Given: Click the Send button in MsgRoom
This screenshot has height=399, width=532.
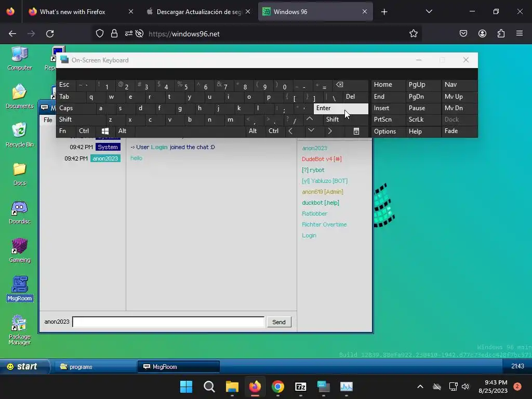Looking at the screenshot, I should [279, 322].
